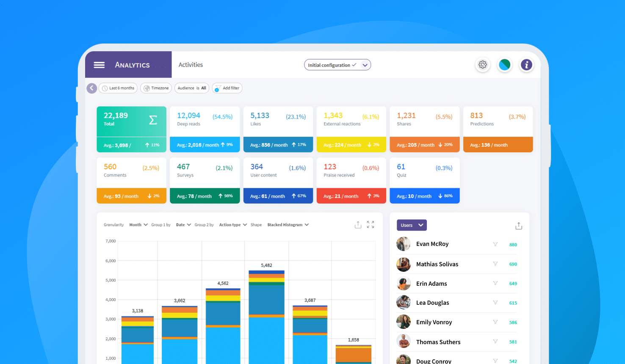Screen dimensions: 625x364
Task: Open the Granularity Month dropdown
Action: point(138,225)
